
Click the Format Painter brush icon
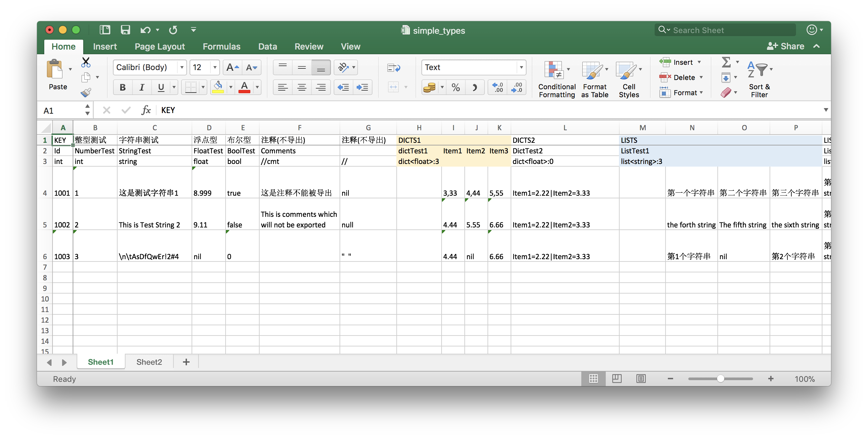86,92
